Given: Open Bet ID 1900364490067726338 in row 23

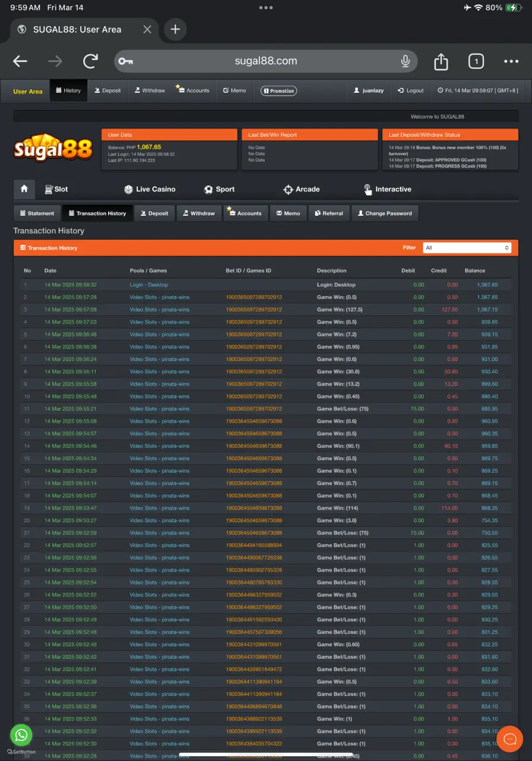Looking at the screenshot, I should coord(254,558).
